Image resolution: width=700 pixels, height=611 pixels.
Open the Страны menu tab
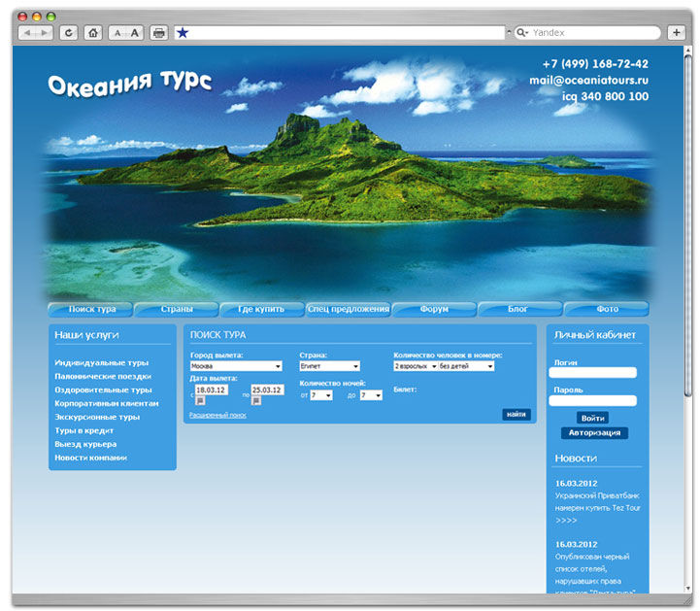[177, 309]
